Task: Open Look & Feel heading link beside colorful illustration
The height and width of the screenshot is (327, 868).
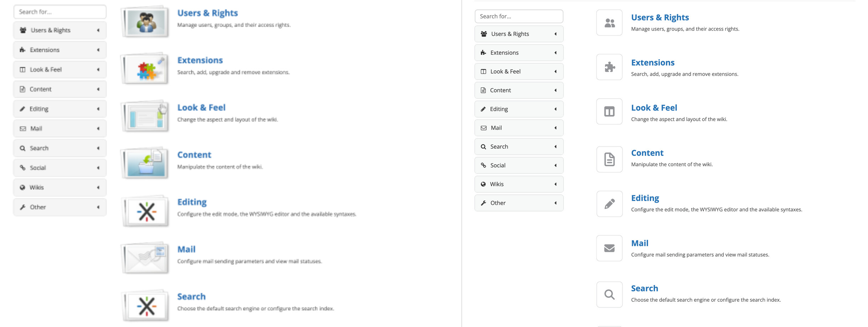Action: [x=201, y=107]
